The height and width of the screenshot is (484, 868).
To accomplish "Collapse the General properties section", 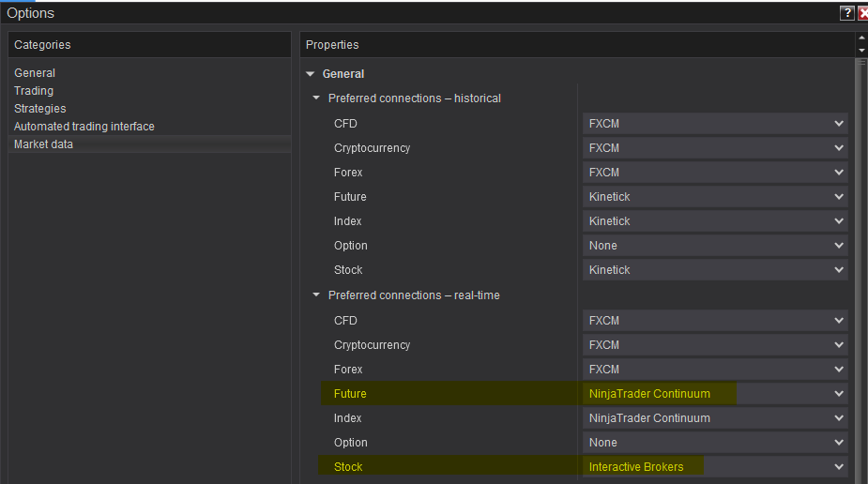I will [x=310, y=73].
